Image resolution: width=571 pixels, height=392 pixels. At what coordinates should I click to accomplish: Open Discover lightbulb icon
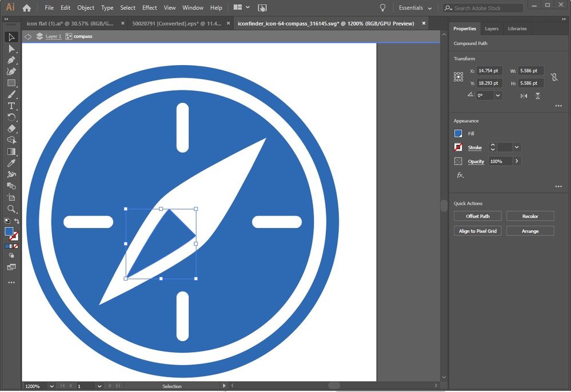tap(383, 7)
